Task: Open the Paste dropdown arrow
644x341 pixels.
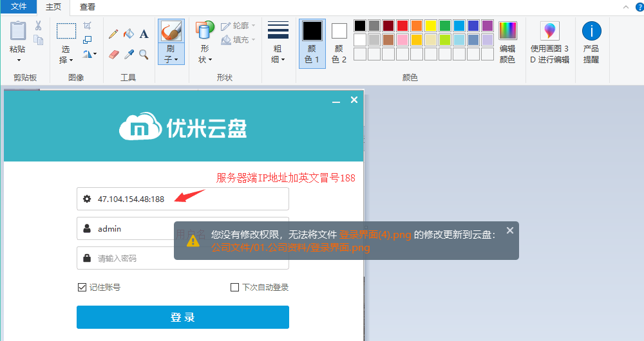Action: (x=19, y=60)
